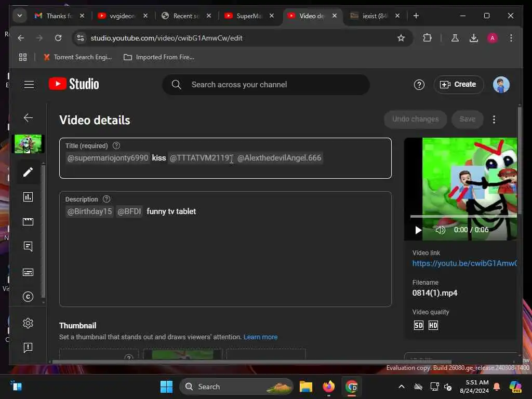Viewport: 532px width, 399px height.
Task: Open the tab search dropdown arrow
Action: click(x=20, y=16)
